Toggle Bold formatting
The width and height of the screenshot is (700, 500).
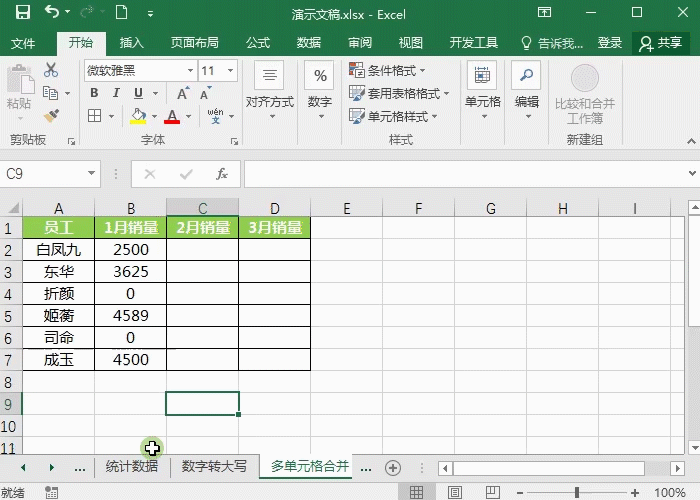[94, 93]
